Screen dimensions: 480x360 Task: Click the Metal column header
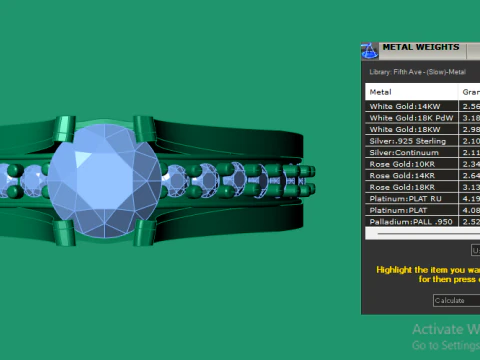coord(411,92)
